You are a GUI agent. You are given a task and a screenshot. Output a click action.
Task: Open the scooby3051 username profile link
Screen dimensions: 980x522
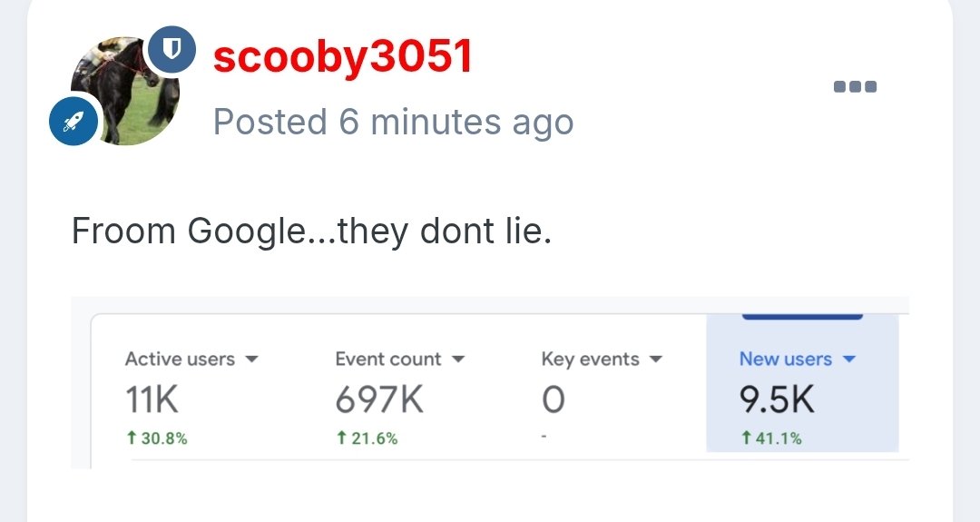click(x=342, y=57)
